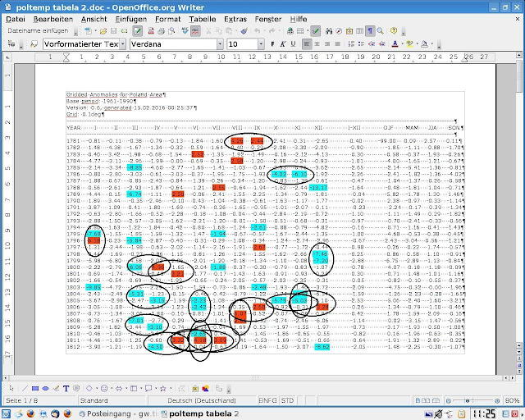Click EINFG insert mode status field
The image size is (525, 420).
click(x=268, y=400)
